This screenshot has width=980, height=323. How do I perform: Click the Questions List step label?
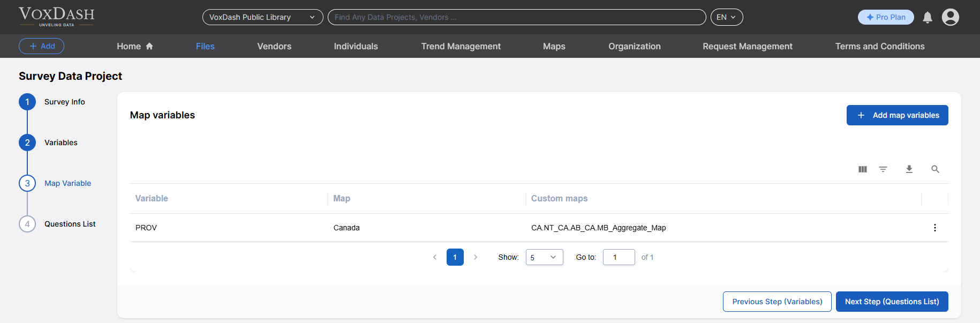[x=70, y=224]
